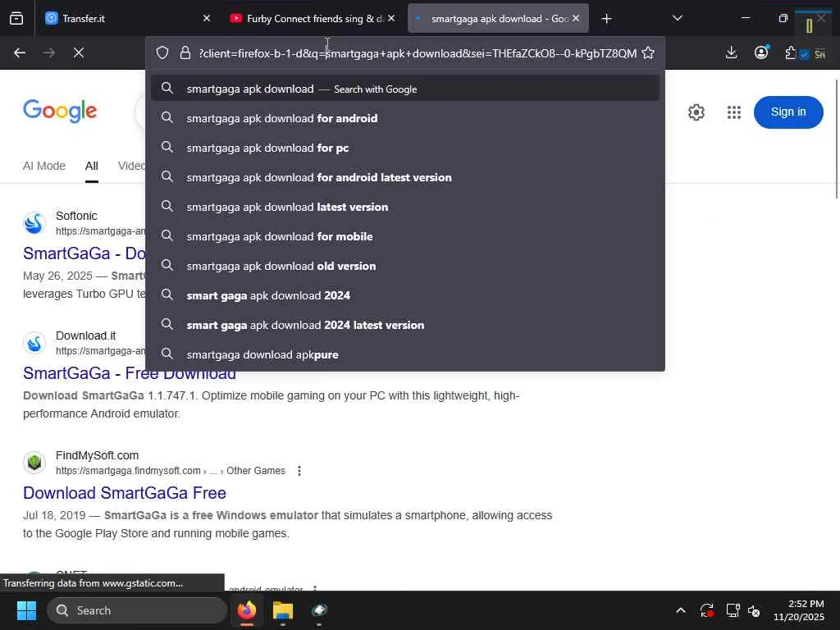This screenshot has width=840, height=630.
Task: Bookmark this page with star icon
Action: (x=648, y=53)
